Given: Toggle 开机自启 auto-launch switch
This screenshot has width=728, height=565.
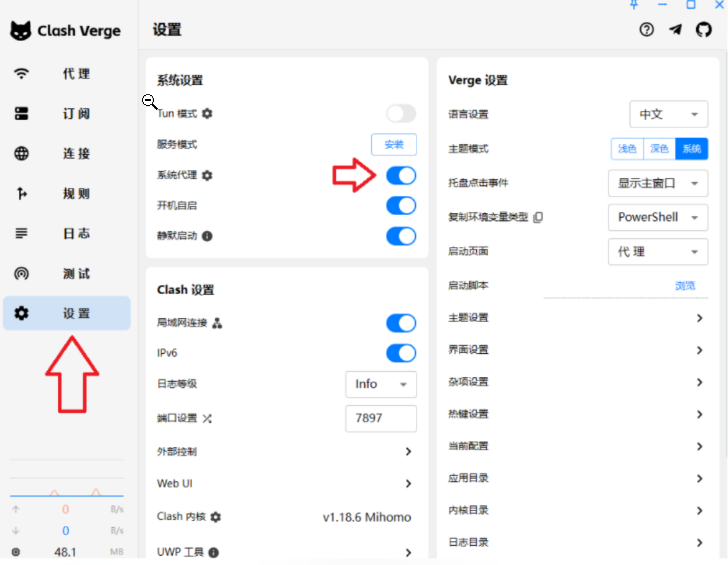Looking at the screenshot, I should pos(401,206).
